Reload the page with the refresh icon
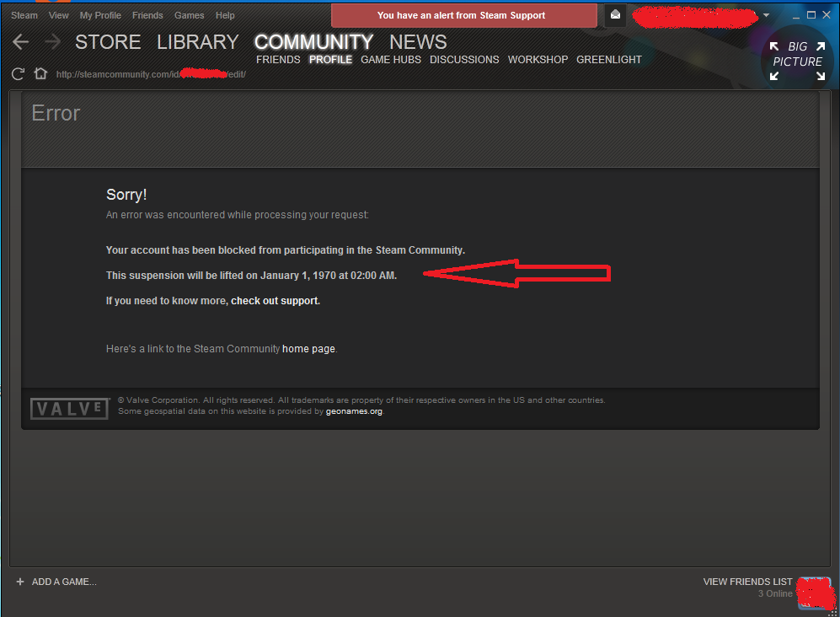The image size is (840, 617). pos(19,74)
